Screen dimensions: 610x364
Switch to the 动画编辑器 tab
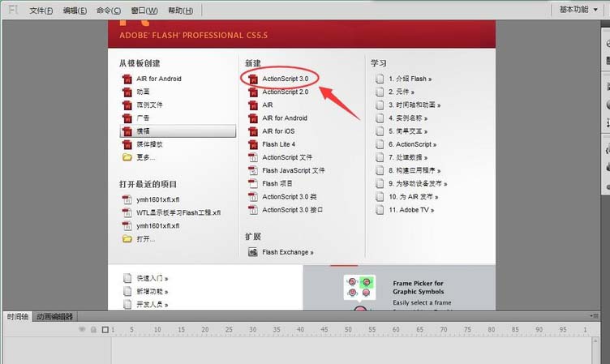coord(55,316)
